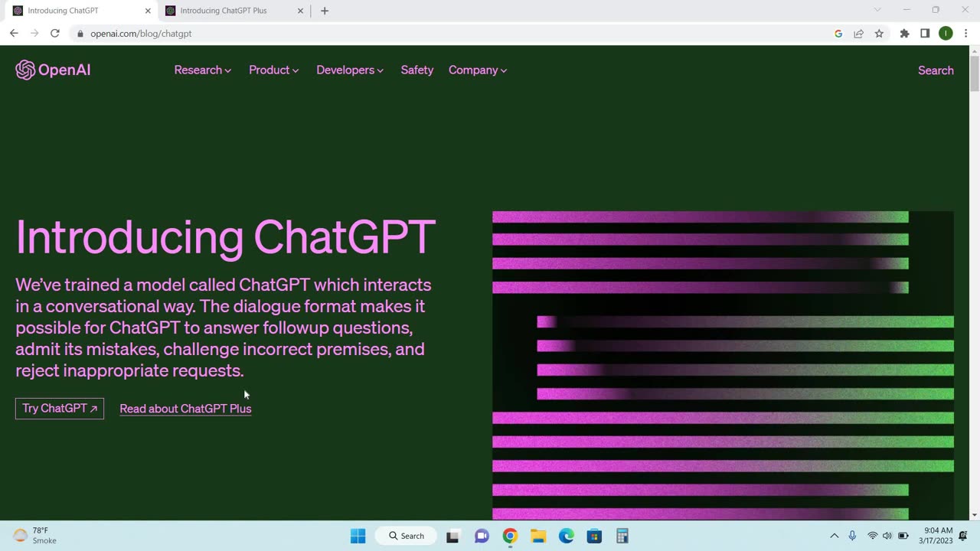This screenshot has height=551, width=980.
Task: Launch Microsoft Edge from taskbar
Action: click(567, 536)
